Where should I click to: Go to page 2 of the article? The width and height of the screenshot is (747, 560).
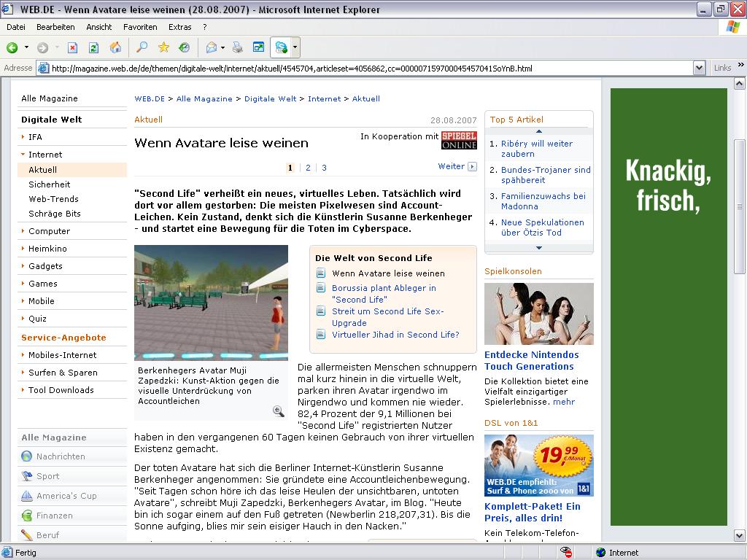click(308, 168)
